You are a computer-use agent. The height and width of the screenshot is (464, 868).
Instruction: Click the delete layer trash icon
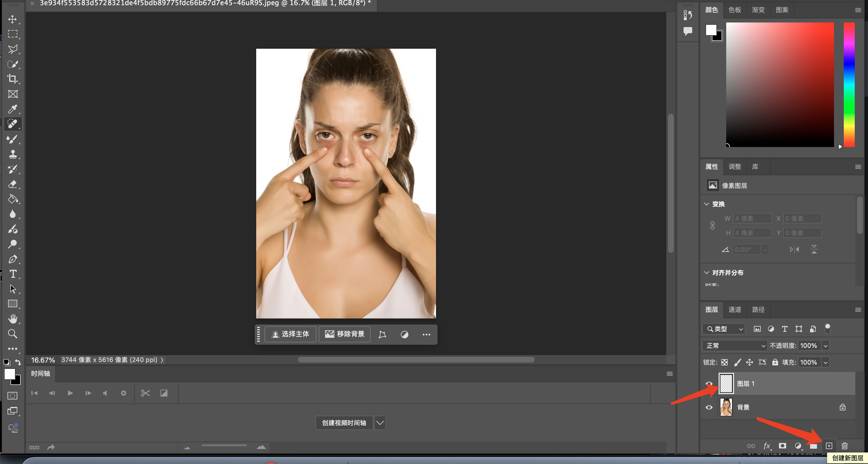844,446
